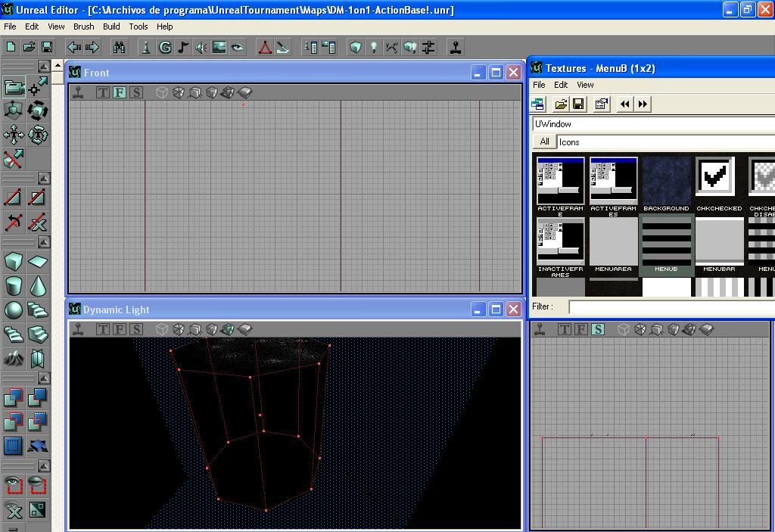Click the All button in Textures browser
The height and width of the screenshot is (532, 775).
[545, 142]
